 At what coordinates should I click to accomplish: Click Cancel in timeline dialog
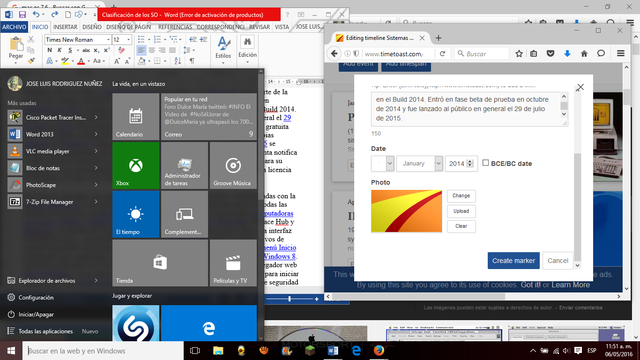558,260
